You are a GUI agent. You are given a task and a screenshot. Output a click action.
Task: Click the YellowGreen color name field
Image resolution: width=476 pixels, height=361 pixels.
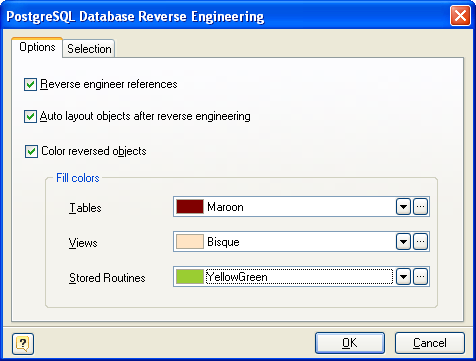pyautogui.click(x=299, y=277)
